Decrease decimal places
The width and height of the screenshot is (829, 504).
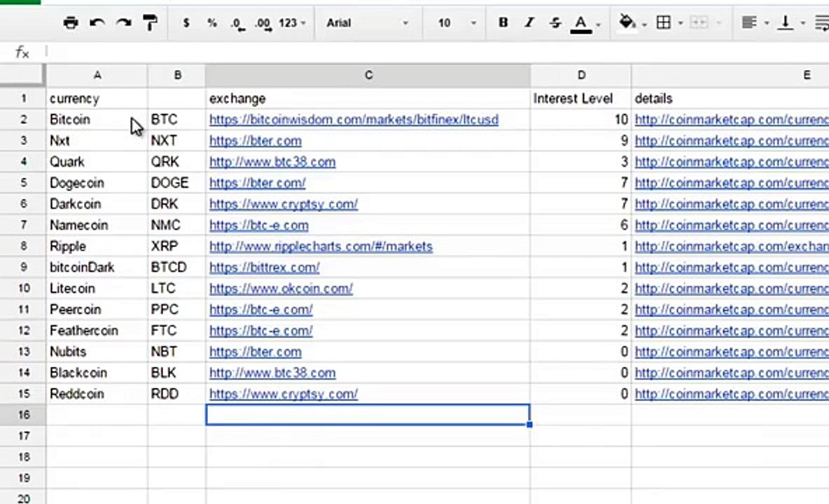237,23
